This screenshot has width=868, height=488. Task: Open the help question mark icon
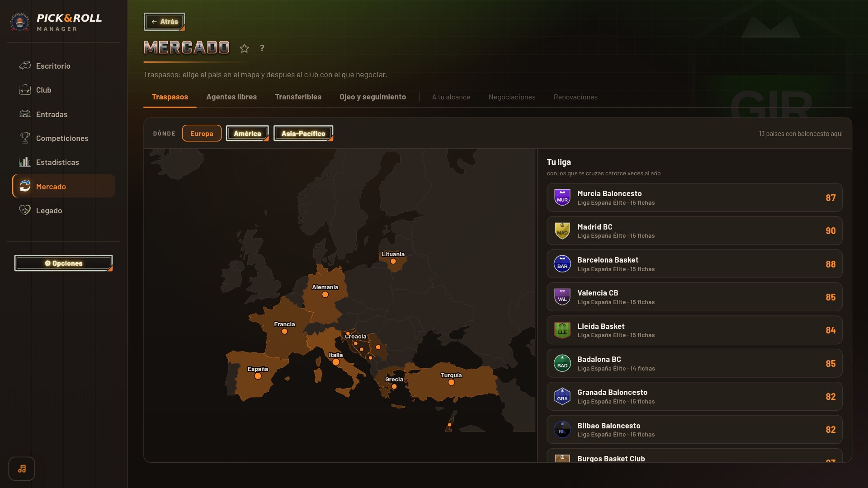(262, 48)
